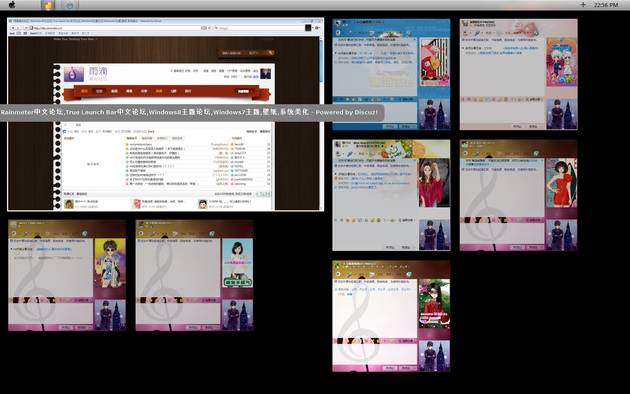The image size is (630, 394).
Task: Click the plus icon beside the clock
Action: 583,5
